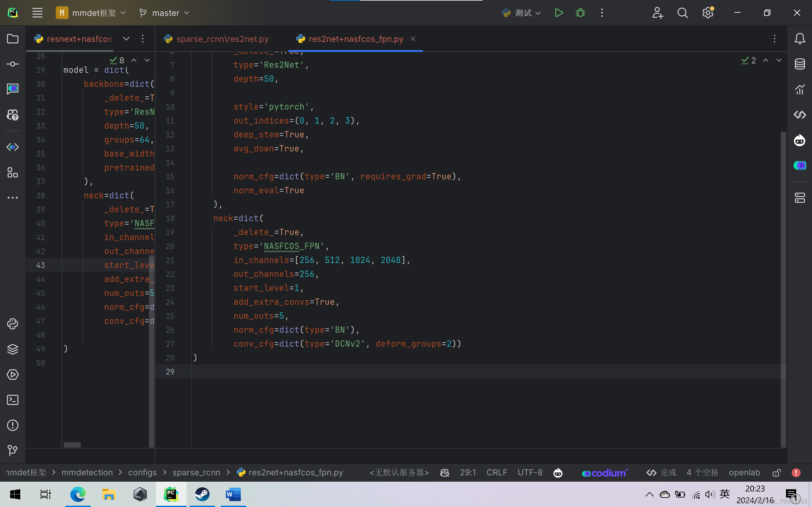Toggle the read-only lock in status bar

[x=777, y=472]
